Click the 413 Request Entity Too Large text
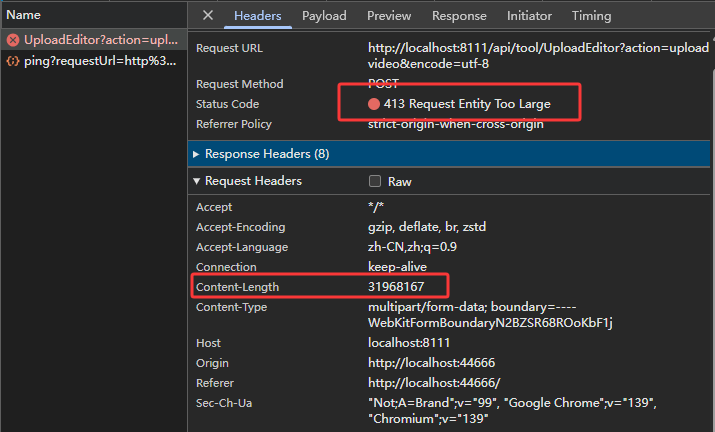Screen dimensions: 715x432 467,104
